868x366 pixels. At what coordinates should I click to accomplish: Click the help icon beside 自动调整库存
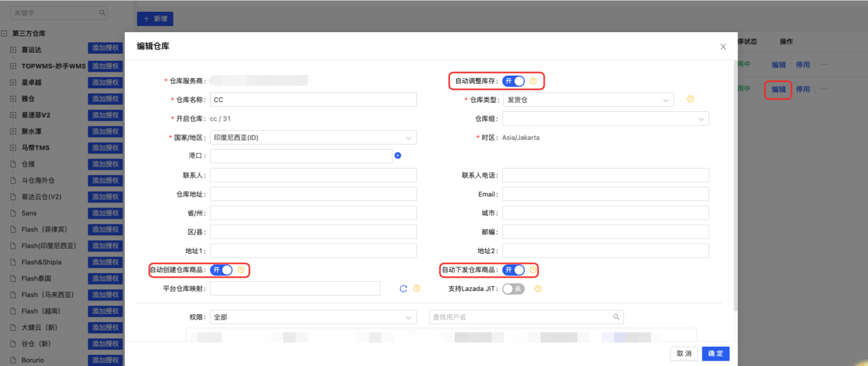[533, 81]
